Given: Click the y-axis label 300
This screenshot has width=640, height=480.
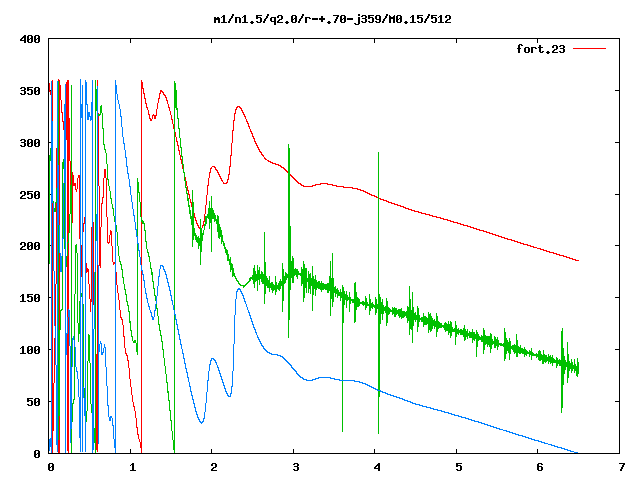Looking at the screenshot, I should tap(30, 143).
